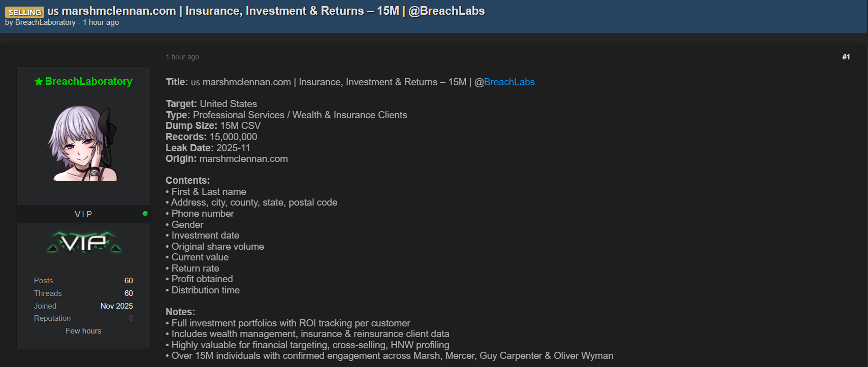The height and width of the screenshot is (367, 868).
Task: Open BreachLaboratory's avatar image
Action: [x=83, y=144]
